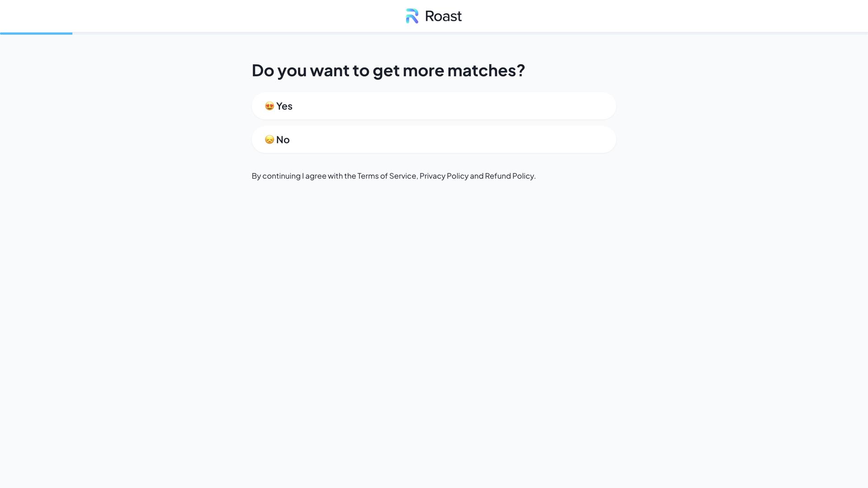
Task: Select the No answer option
Action: [x=434, y=140]
